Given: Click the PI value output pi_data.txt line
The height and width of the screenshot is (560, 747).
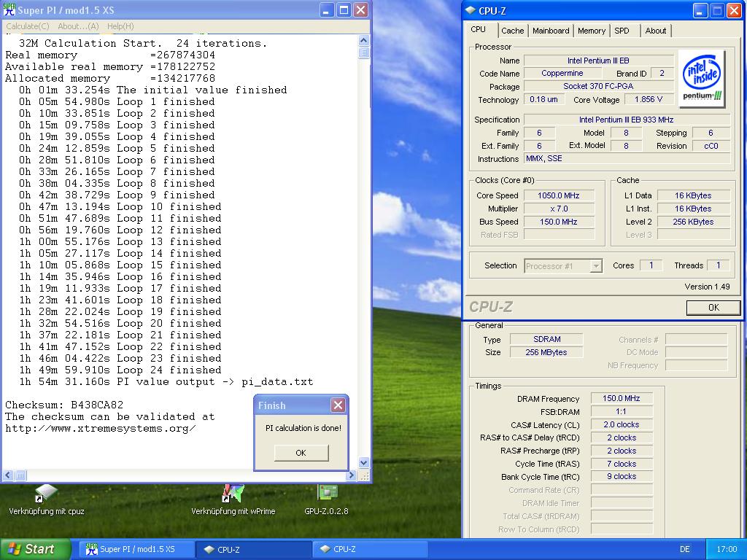Looking at the screenshot, I should 166,382.
